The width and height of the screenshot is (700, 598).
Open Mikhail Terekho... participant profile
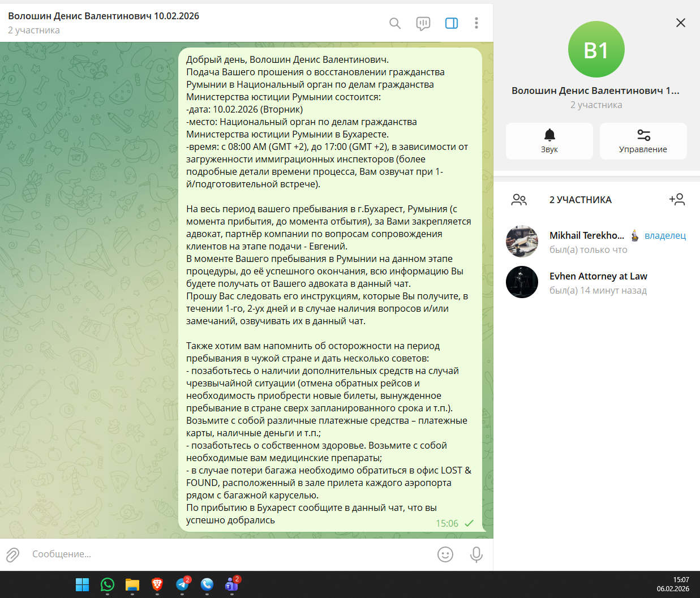596,242
